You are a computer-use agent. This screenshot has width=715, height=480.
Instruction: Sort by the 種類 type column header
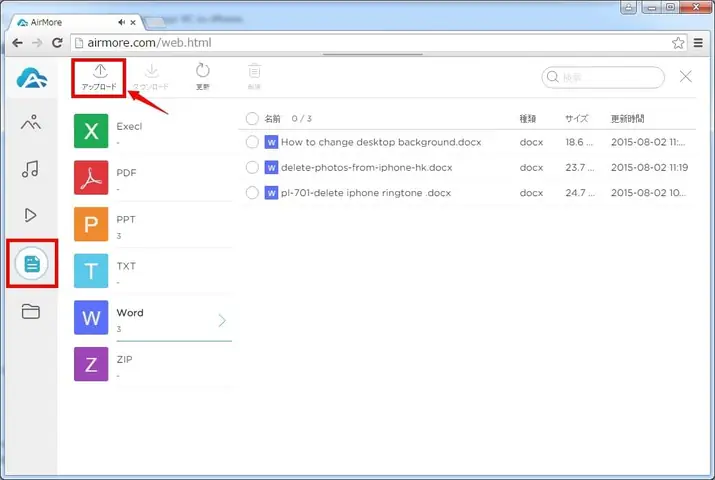(528, 119)
